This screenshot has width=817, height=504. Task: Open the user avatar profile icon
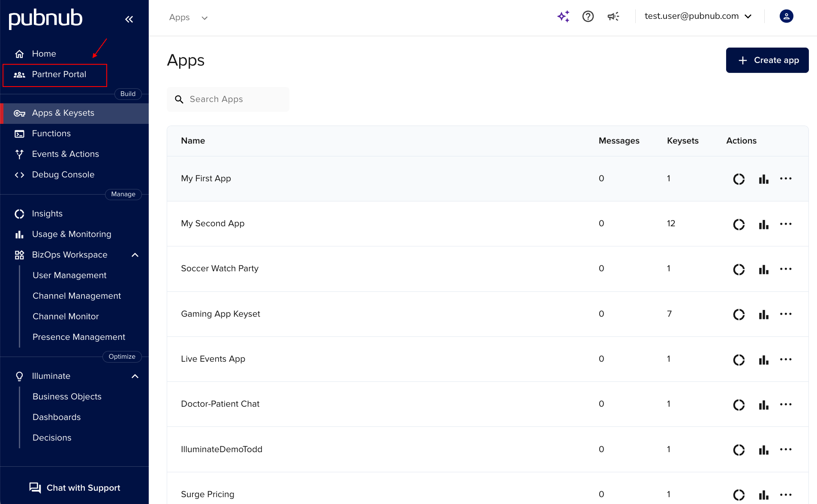786,16
